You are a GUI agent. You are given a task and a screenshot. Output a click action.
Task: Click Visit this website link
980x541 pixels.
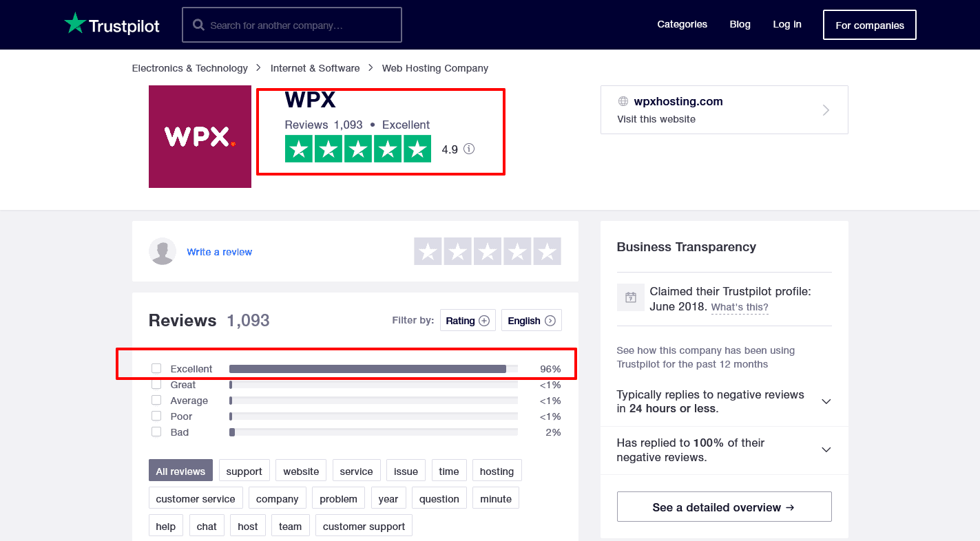point(656,119)
